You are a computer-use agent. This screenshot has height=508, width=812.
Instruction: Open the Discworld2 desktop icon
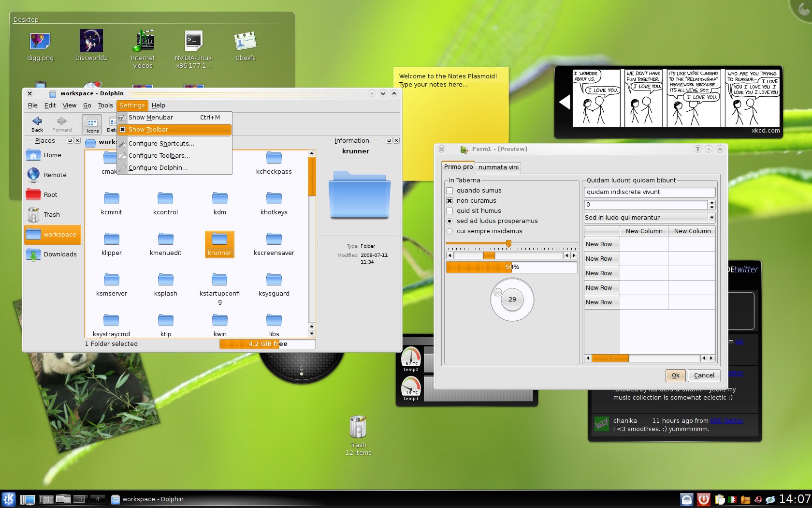click(91, 46)
